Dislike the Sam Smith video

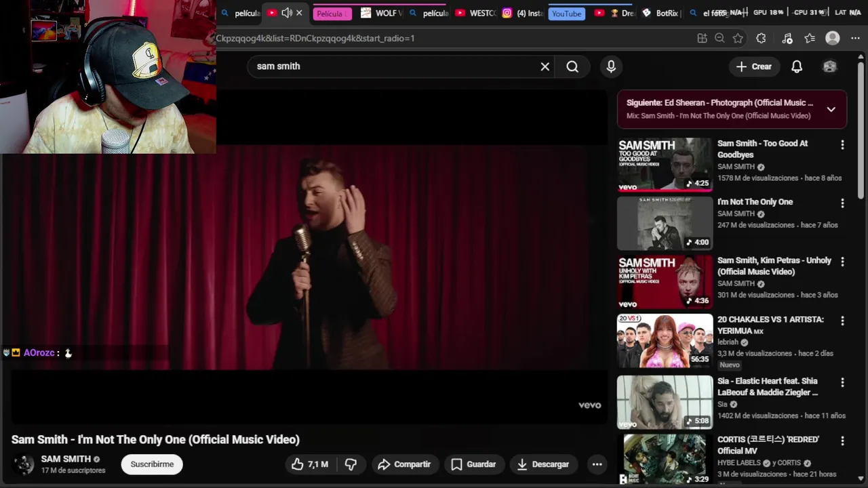(351, 464)
